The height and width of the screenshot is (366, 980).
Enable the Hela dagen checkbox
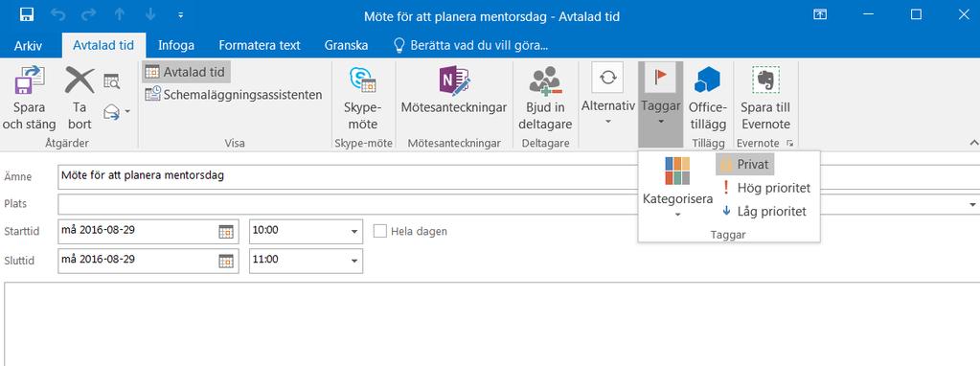pyautogui.click(x=379, y=231)
